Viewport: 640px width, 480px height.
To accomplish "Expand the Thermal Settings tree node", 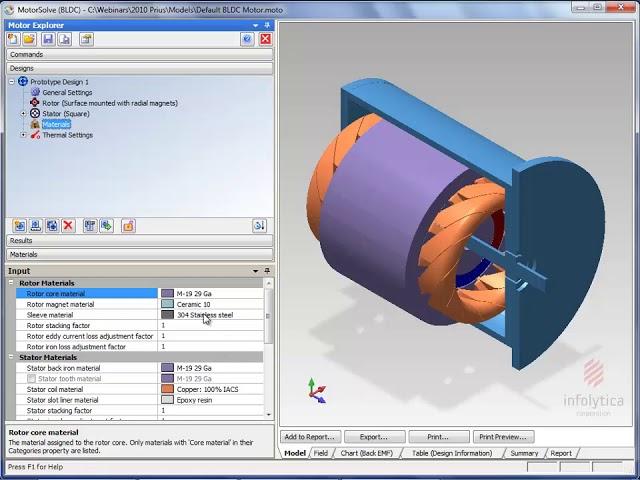I will [x=24, y=135].
